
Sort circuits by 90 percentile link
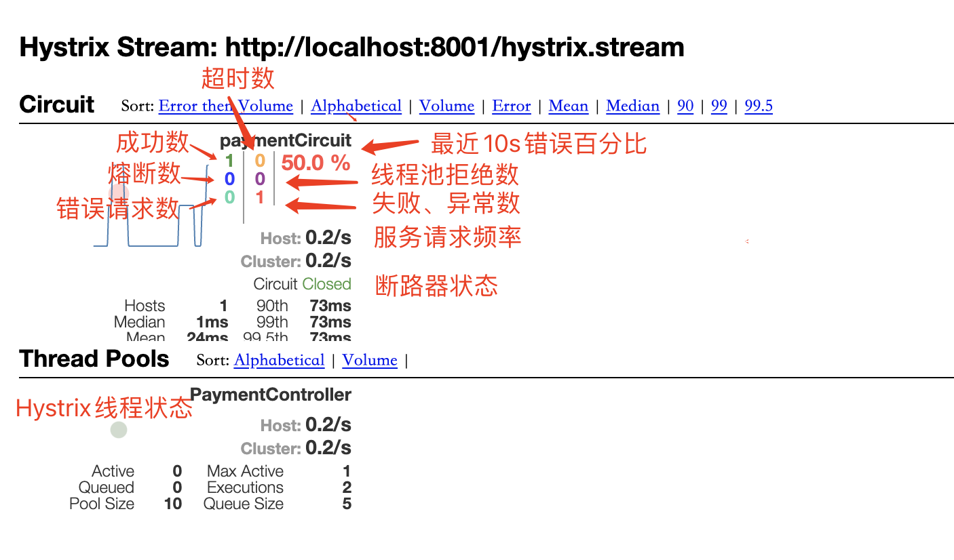[x=685, y=106]
